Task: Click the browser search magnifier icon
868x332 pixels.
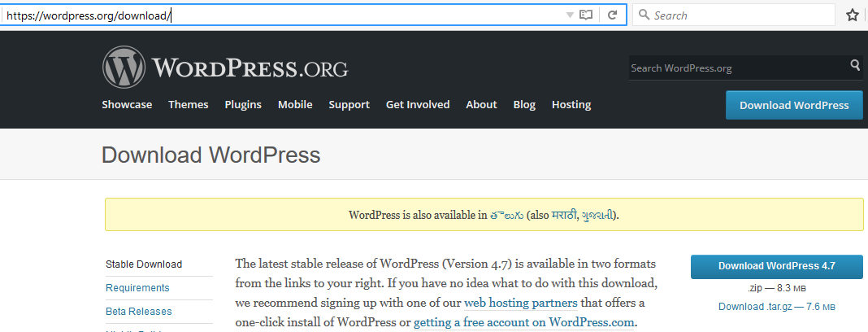Action: [x=644, y=15]
